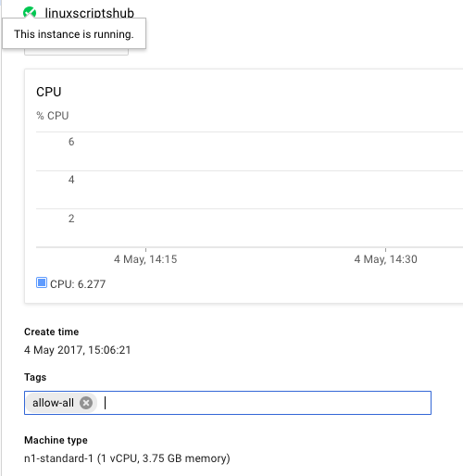463x476 pixels.
Task: Remove the allow-all tag with its x icon
Action: tap(86, 403)
